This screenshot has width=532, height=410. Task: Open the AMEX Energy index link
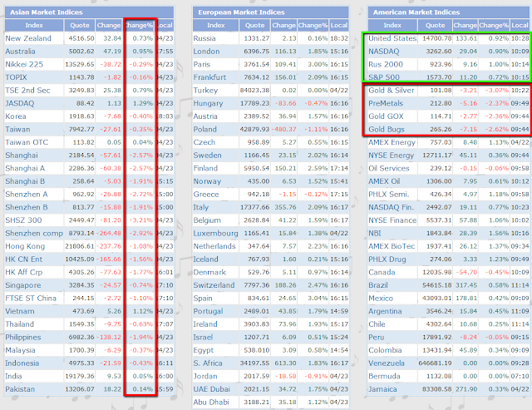(x=392, y=142)
